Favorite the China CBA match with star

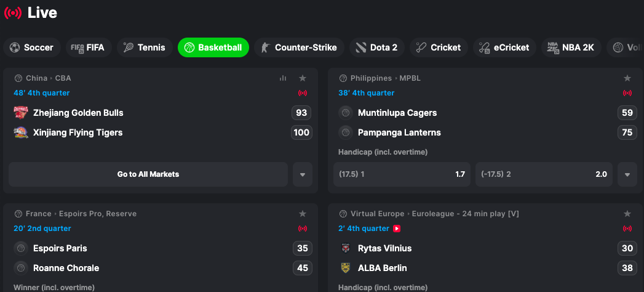coord(303,78)
